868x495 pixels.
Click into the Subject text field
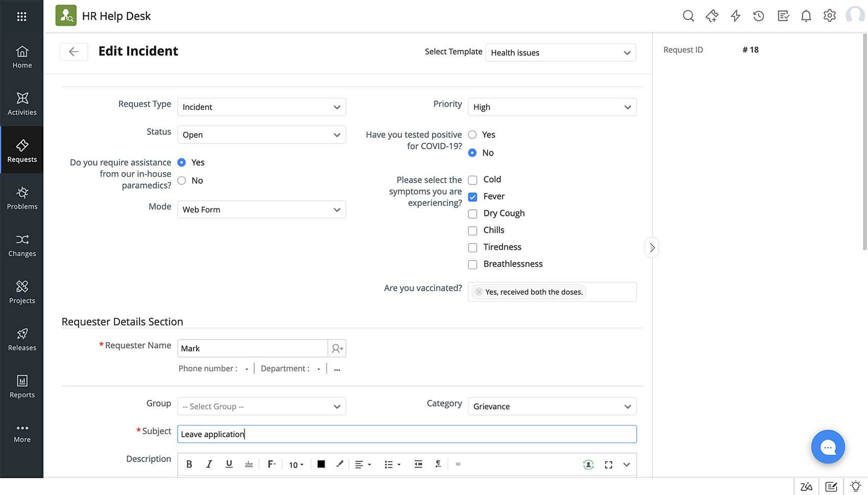coord(406,434)
